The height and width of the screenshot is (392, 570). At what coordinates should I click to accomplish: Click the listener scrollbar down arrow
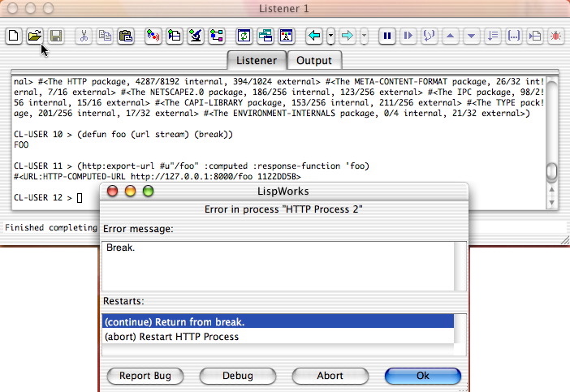click(x=552, y=202)
